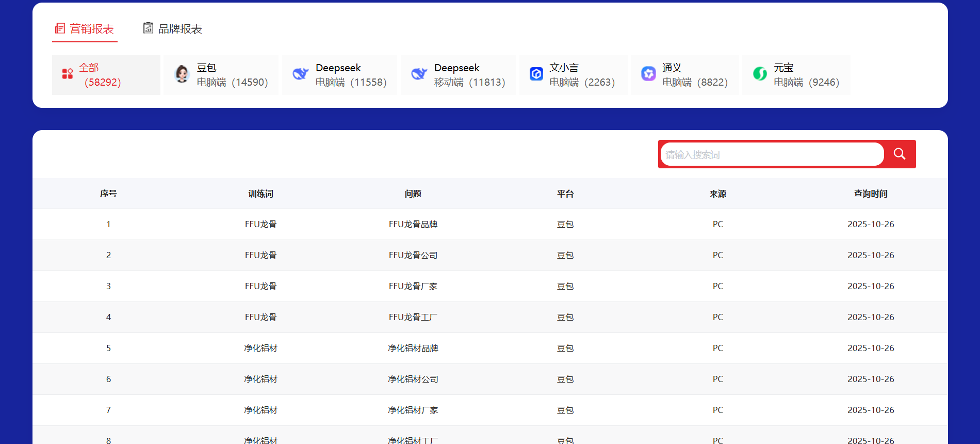The width and height of the screenshot is (980, 444).
Task: Click the Deepseek 电脑端 whale icon
Action: (x=300, y=74)
